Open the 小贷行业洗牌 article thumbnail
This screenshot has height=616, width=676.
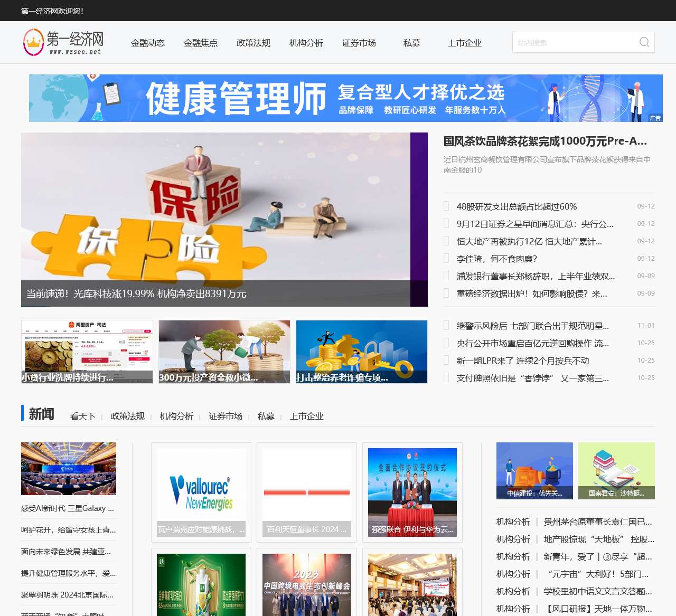click(x=87, y=352)
